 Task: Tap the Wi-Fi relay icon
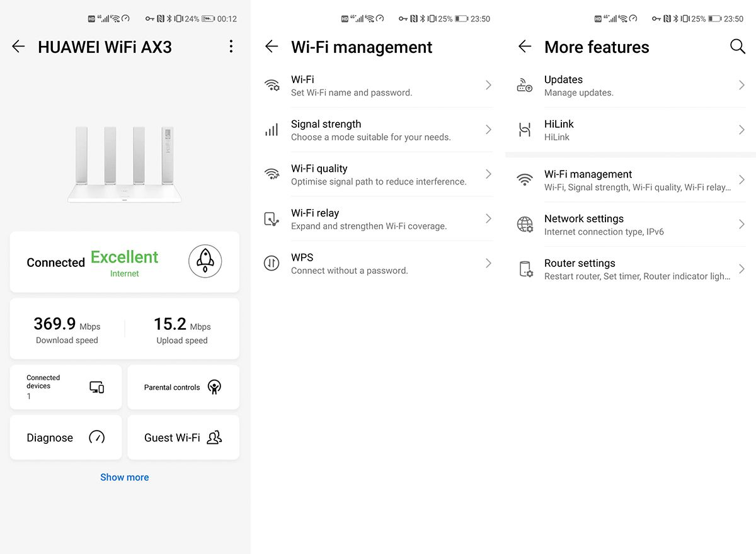pyautogui.click(x=272, y=219)
